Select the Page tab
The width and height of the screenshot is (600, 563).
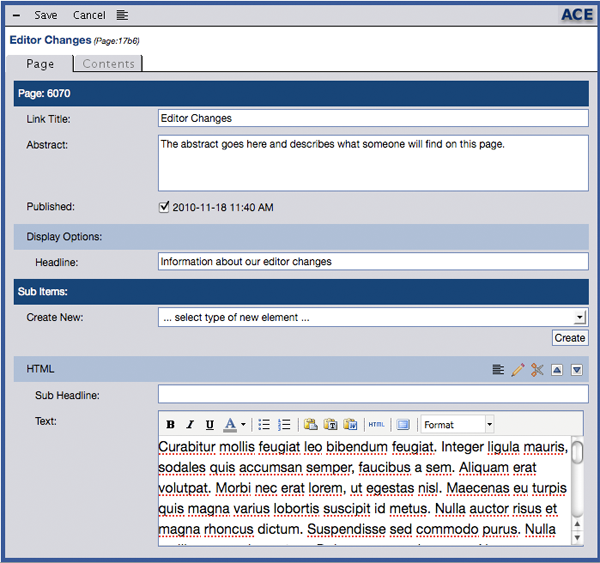point(40,64)
